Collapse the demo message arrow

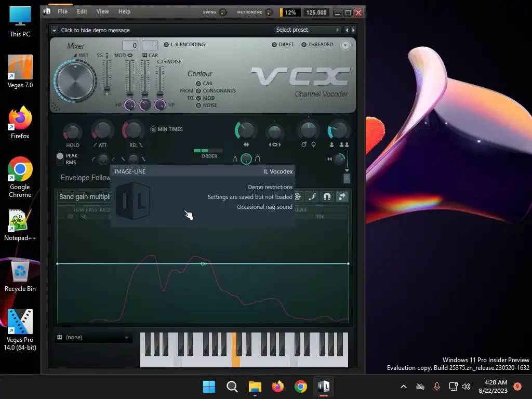[x=54, y=30]
